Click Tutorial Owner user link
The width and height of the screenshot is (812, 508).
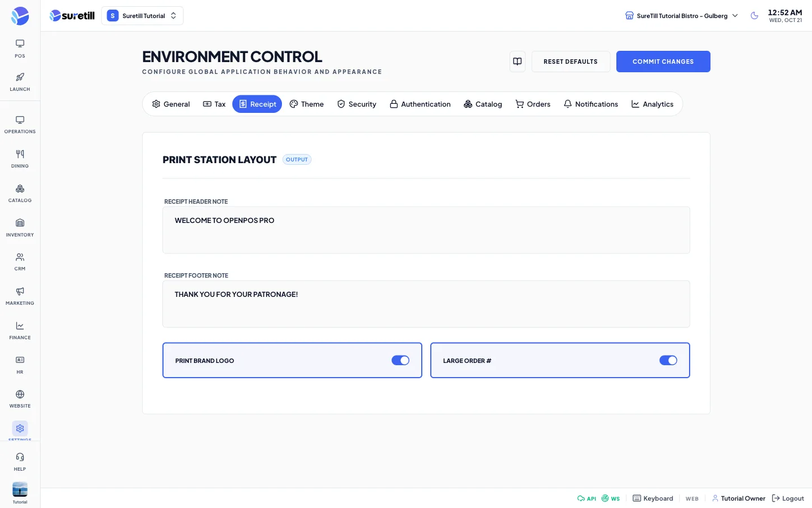pos(739,498)
